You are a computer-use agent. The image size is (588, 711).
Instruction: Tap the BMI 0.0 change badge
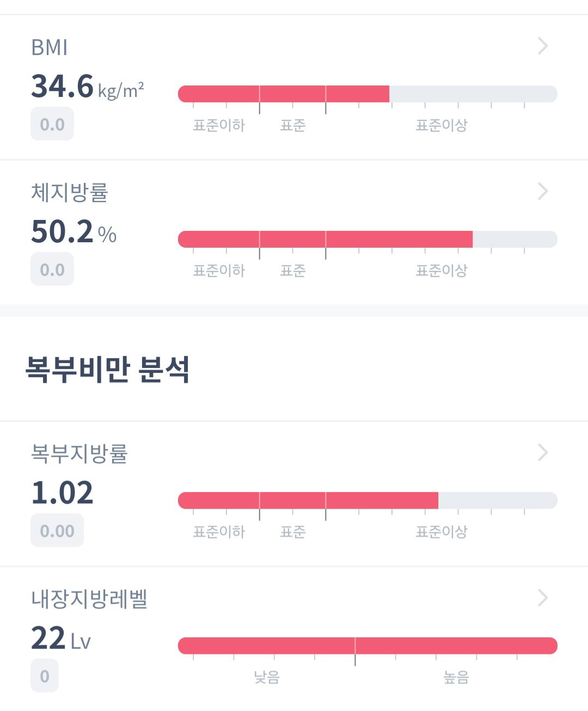click(52, 124)
